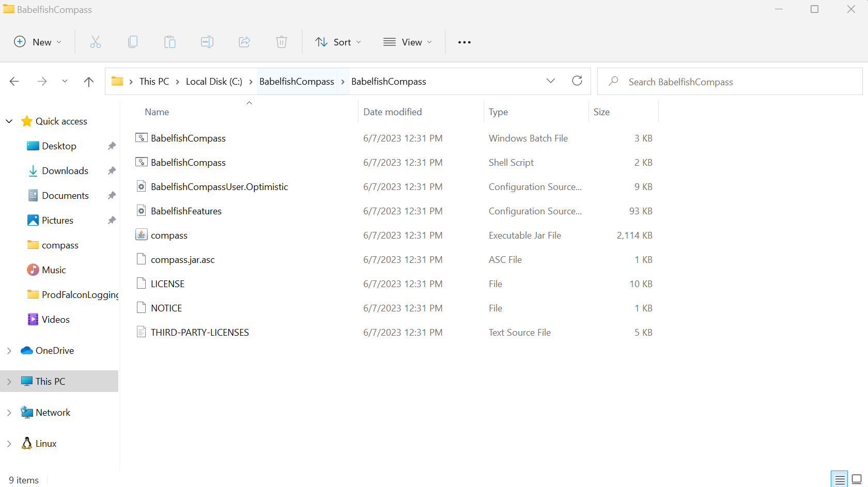Click the Share icon in toolbar

tap(244, 42)
